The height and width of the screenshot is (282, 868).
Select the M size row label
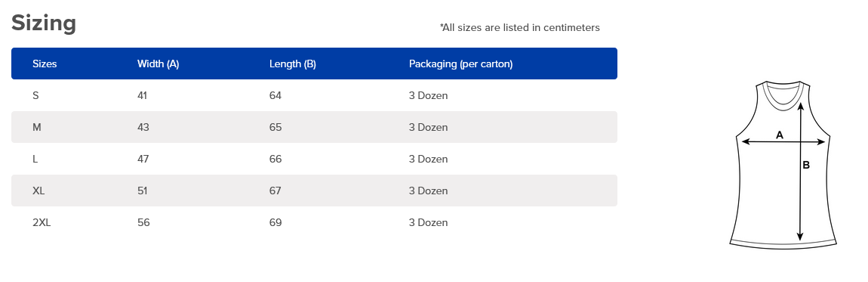37,128
